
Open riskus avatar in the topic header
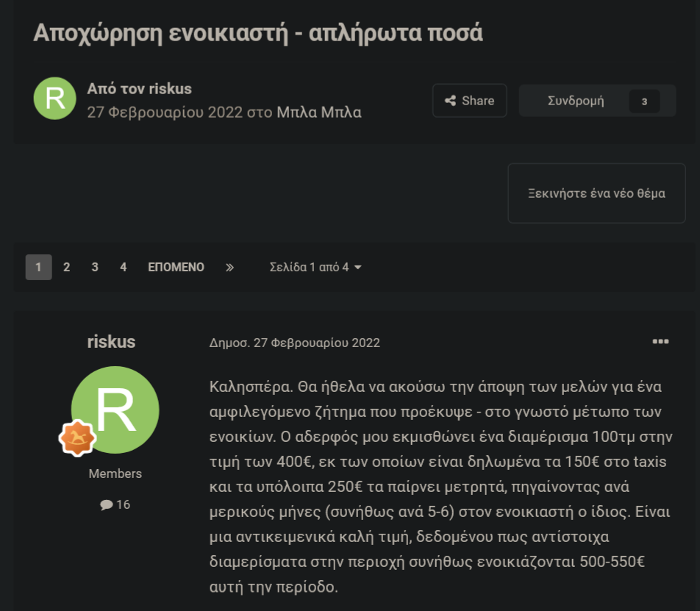tap(55, 99)
